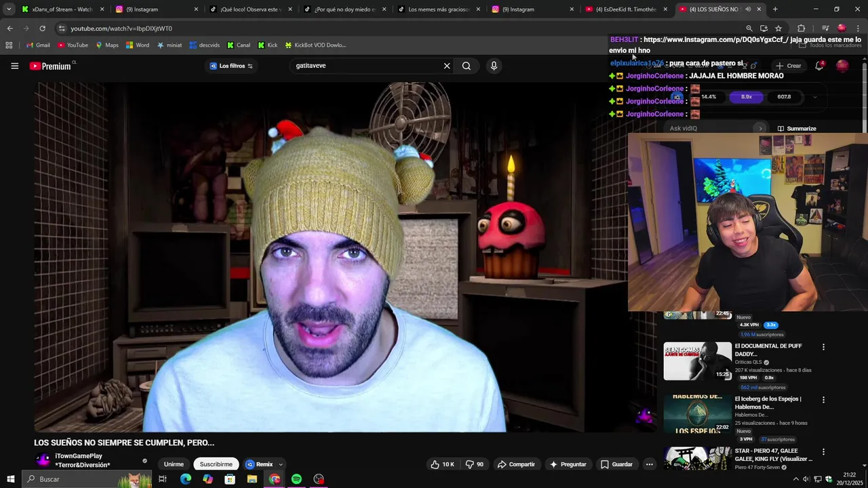Switch to EsDeeKid ft. Timothée tab
The width and height of the screenshot is (868, 488).
pyautogui.click(x=627, y=9)
